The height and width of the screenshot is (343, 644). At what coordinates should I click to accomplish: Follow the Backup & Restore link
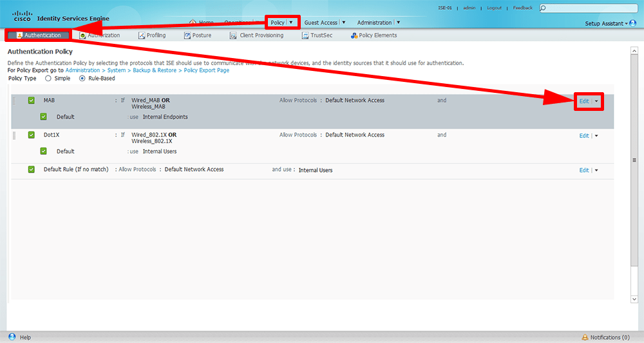pyautogui.click(x=155, y=70)
